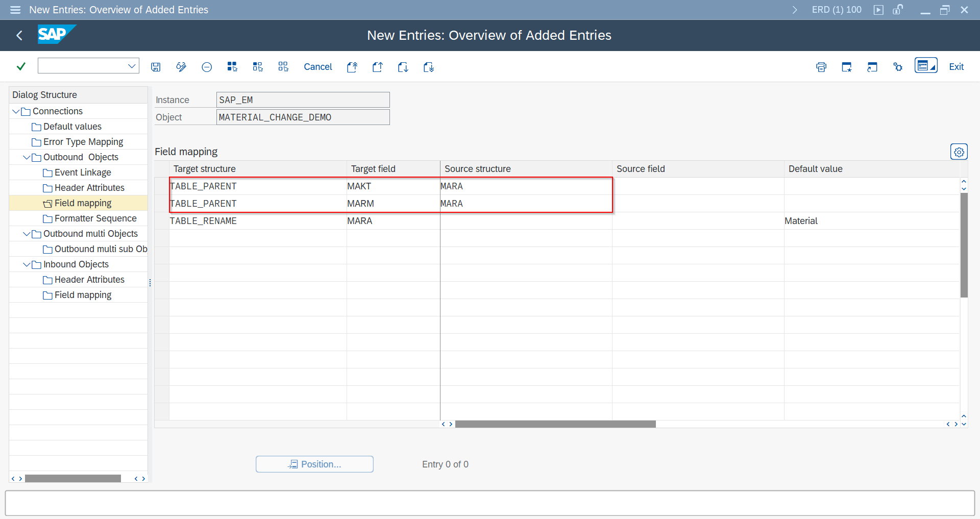Go to next page icon
The height and width of the screenshot is (519, 980).
coord(403,67)
